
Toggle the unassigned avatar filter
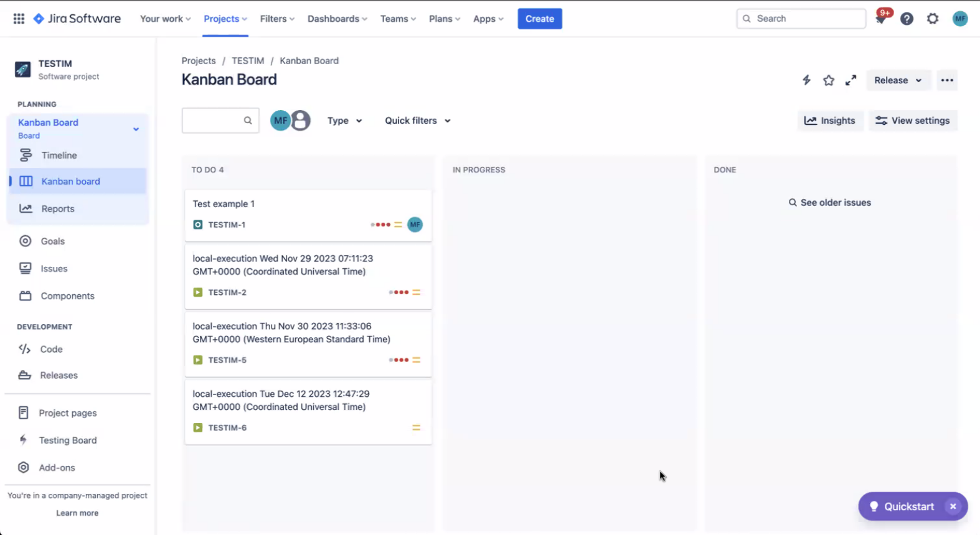[x=301, y=121]
